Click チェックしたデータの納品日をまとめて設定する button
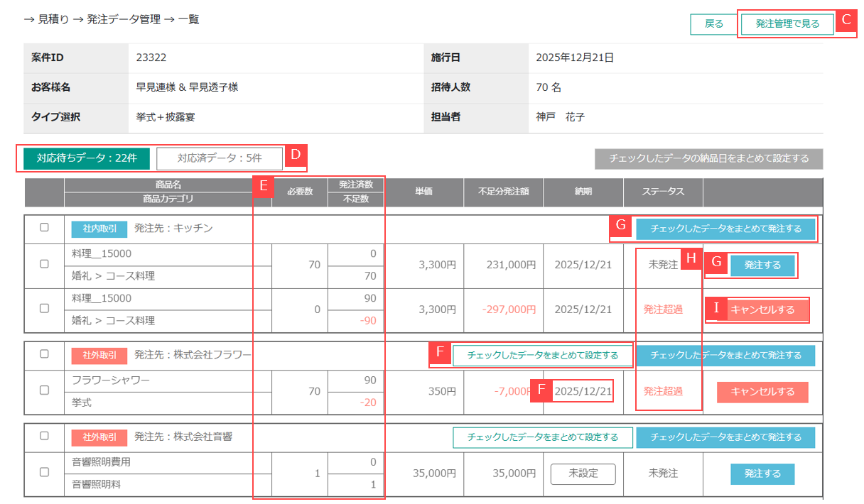The height and width of the screenshot is (504, 864). click(708, 158)
